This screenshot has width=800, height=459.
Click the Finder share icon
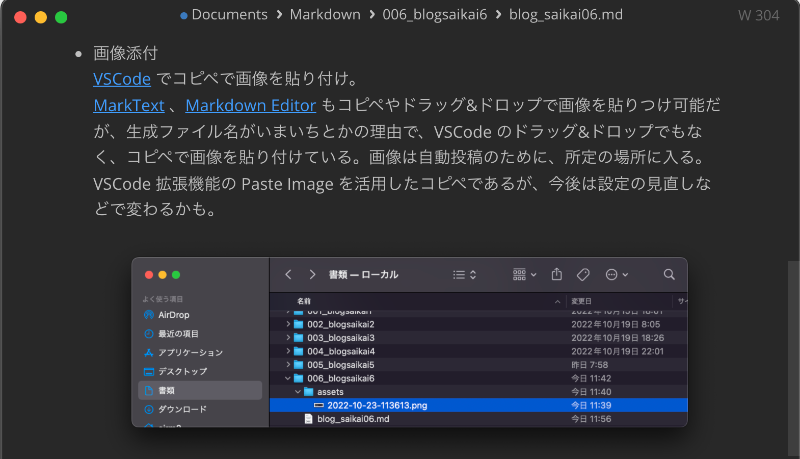[558, 274]
